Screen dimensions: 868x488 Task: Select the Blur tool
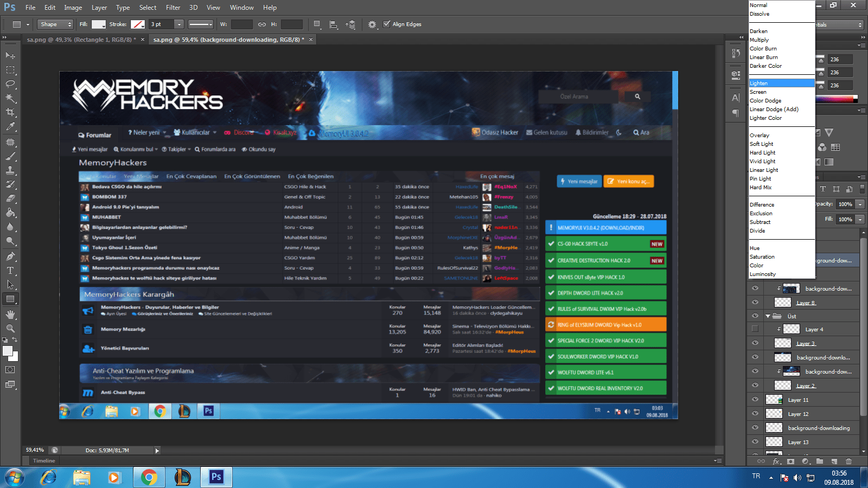pos(10,227)
